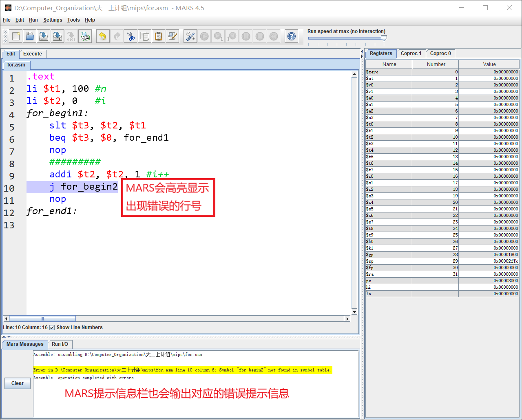Click the 'Assemble: operation completed with errors.' message

pos(84,378)
